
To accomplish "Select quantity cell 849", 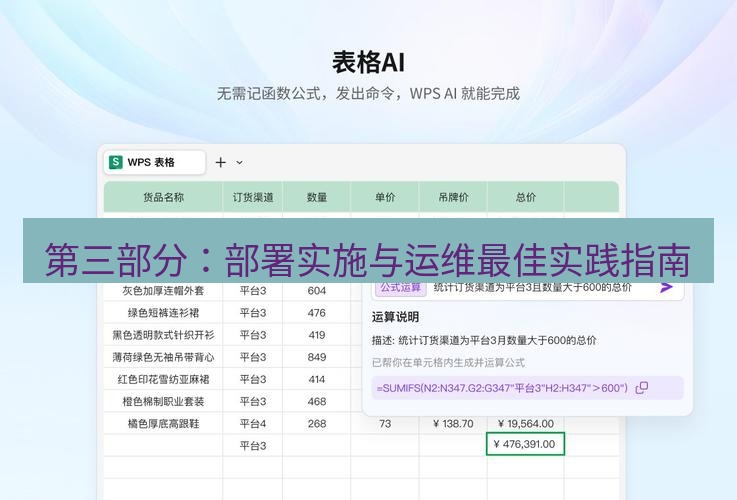I will [x=316, y=357].
